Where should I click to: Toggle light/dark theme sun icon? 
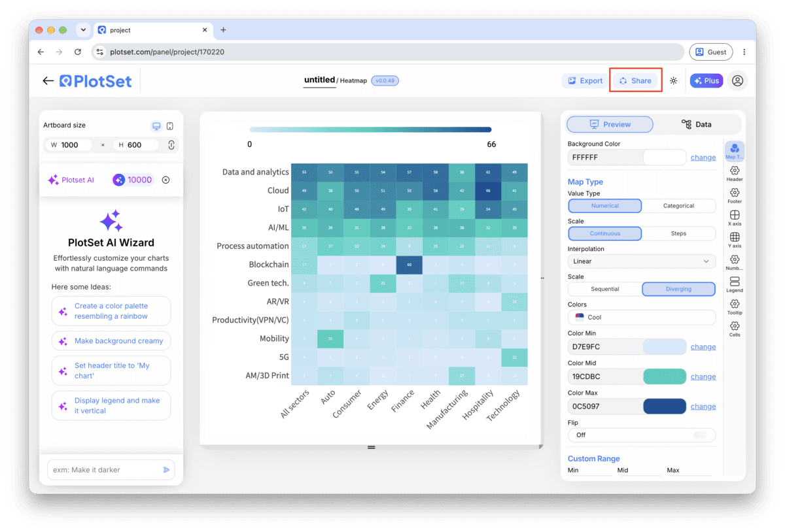674,81
